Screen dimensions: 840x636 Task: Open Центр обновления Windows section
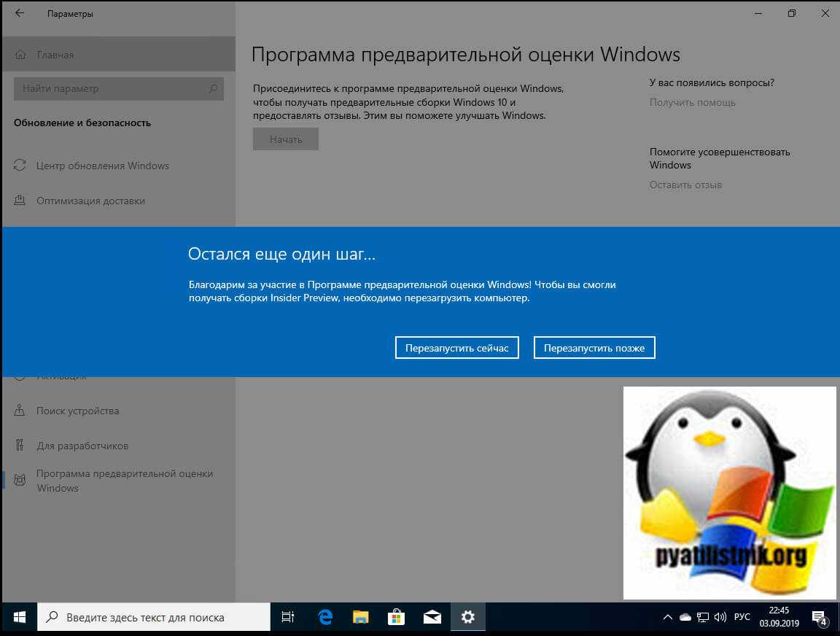point(118,166)
